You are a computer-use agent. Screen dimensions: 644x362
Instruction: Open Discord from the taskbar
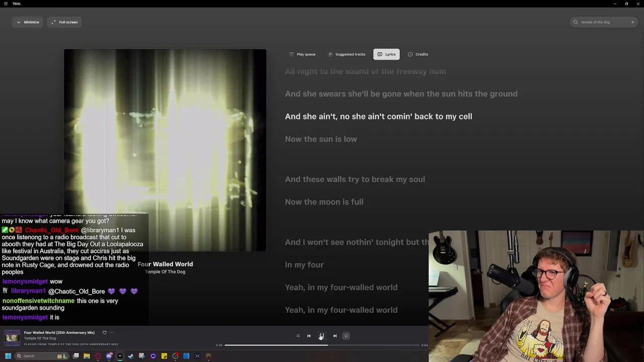click(109, 356)
